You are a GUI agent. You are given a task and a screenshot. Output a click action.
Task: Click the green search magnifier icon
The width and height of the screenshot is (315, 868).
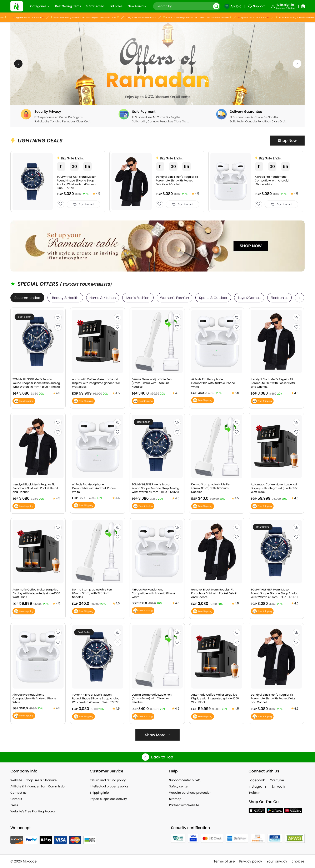tap(216, 6)
